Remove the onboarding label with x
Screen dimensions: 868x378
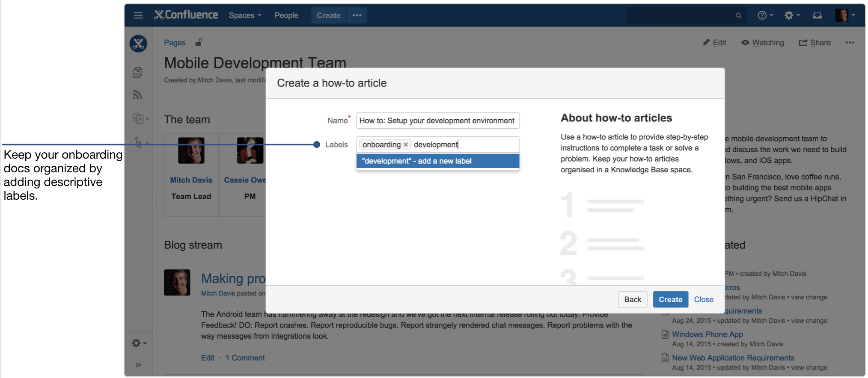coord(406,145)
